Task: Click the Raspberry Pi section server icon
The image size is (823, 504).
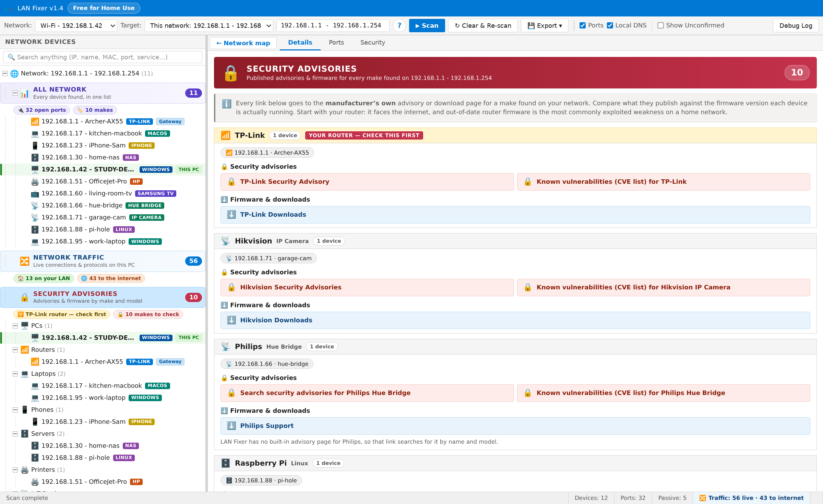Action: pyautogui.click(x=225, y=463)
